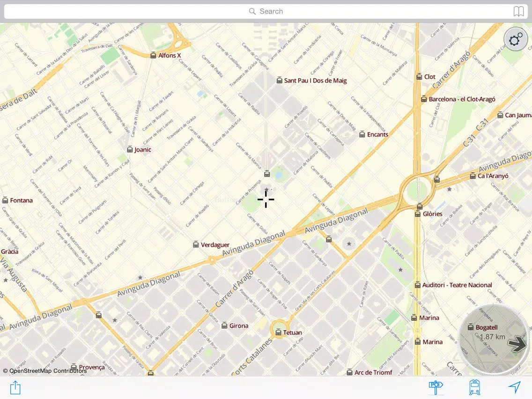Click the search field at top
The image size is (532, 399).
[x=266, y=11]
